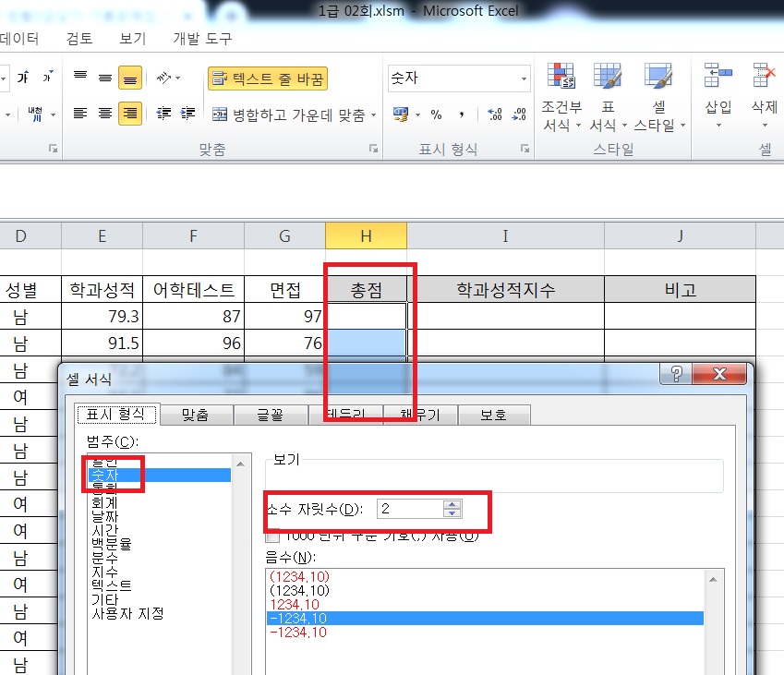Click the decimal places input field

point(410,509)
